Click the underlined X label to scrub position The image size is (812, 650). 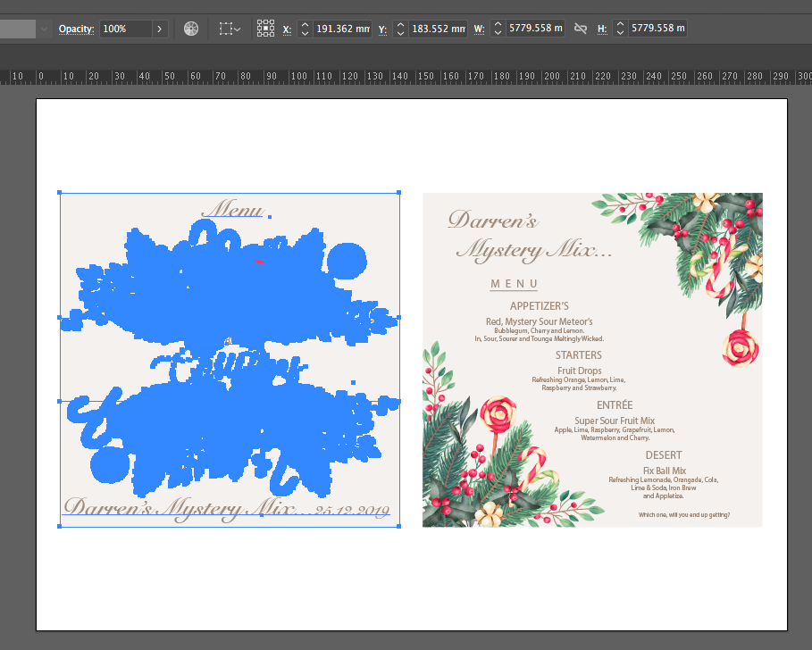click(287, 28)
